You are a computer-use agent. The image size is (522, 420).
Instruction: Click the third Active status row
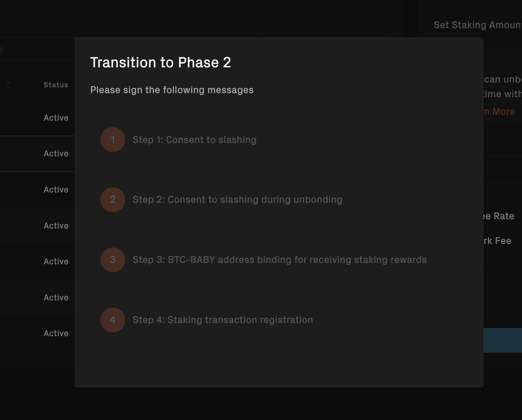[x=56, y=190]
